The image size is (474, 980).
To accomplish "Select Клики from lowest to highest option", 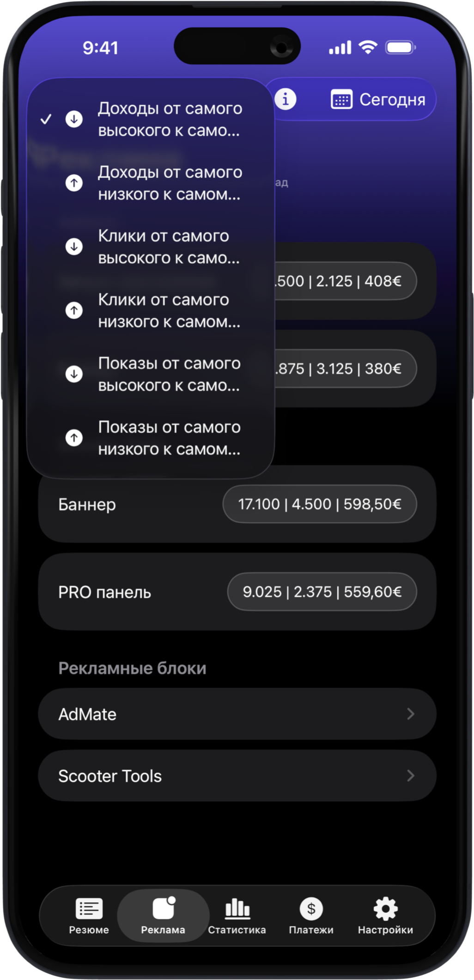I will point(169,310).
